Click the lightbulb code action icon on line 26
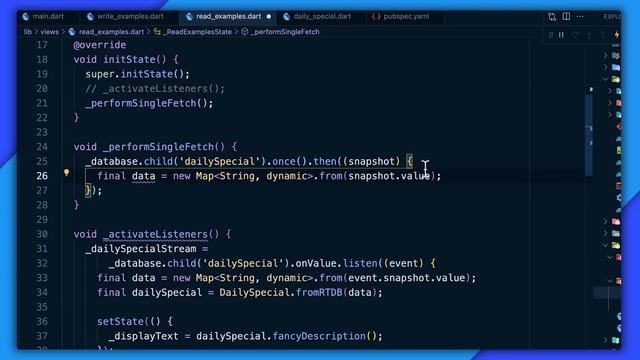640x360 pixels. (67, 172)
